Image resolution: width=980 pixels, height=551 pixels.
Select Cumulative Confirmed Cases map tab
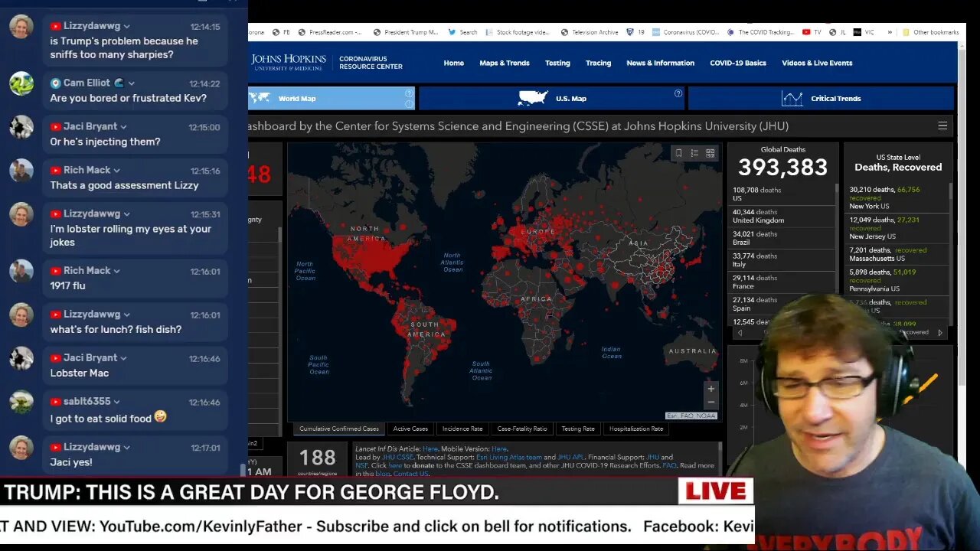coord(338,429)
